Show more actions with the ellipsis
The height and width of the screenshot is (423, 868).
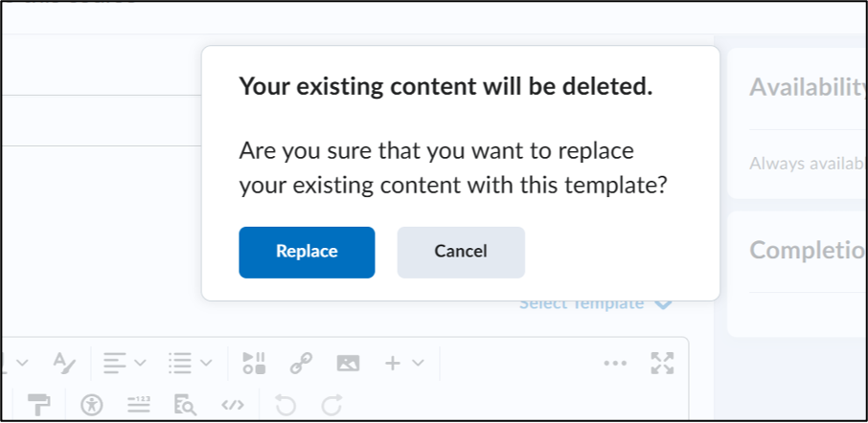[615, 364]
